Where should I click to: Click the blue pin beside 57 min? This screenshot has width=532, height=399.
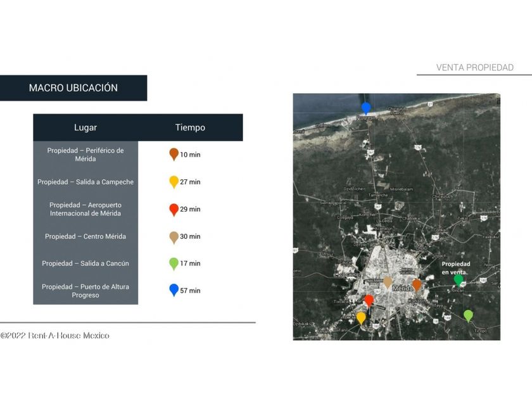tap(174, 290)
